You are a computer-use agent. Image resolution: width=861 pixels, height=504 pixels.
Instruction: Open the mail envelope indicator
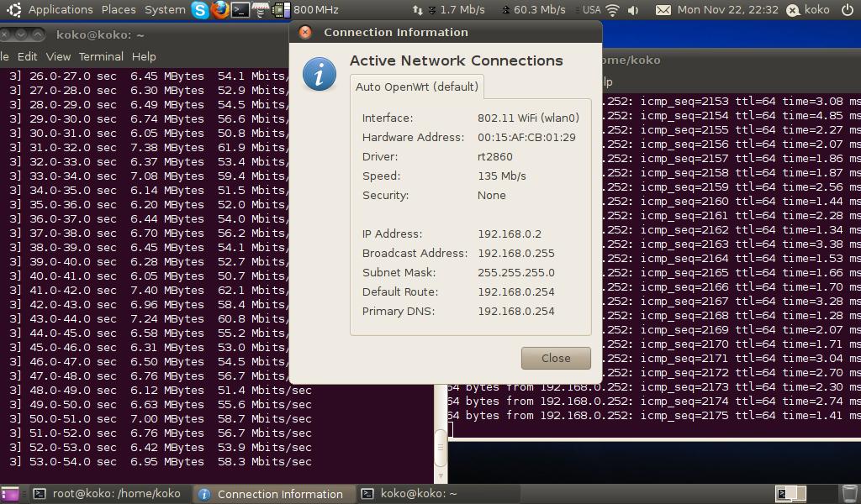pyautogui.click(x=663, y=10)
